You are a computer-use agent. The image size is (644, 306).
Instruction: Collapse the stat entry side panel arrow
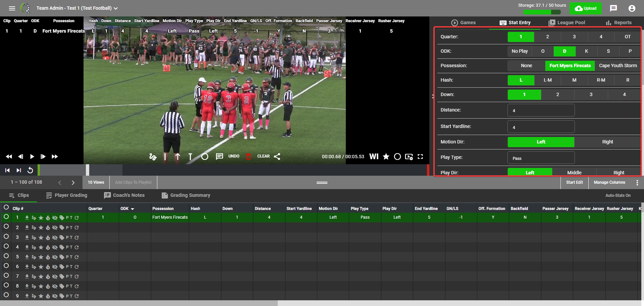click(433, 96)
